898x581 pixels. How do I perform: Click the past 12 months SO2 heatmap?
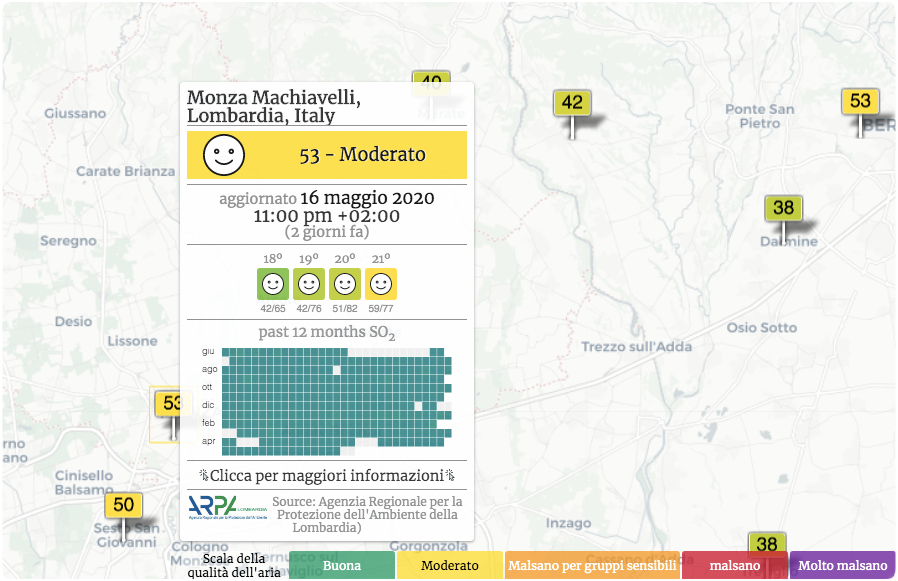click(336, 398)
